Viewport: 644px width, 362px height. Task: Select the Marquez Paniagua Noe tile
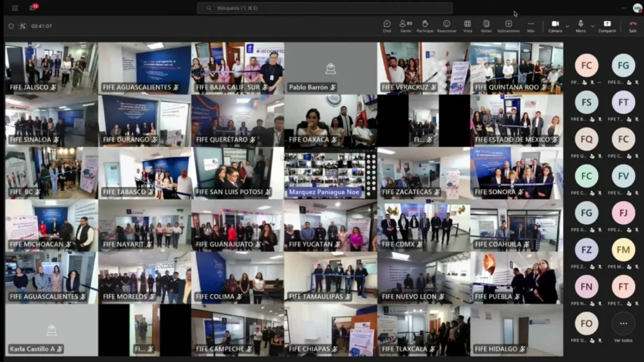point(330,173)
